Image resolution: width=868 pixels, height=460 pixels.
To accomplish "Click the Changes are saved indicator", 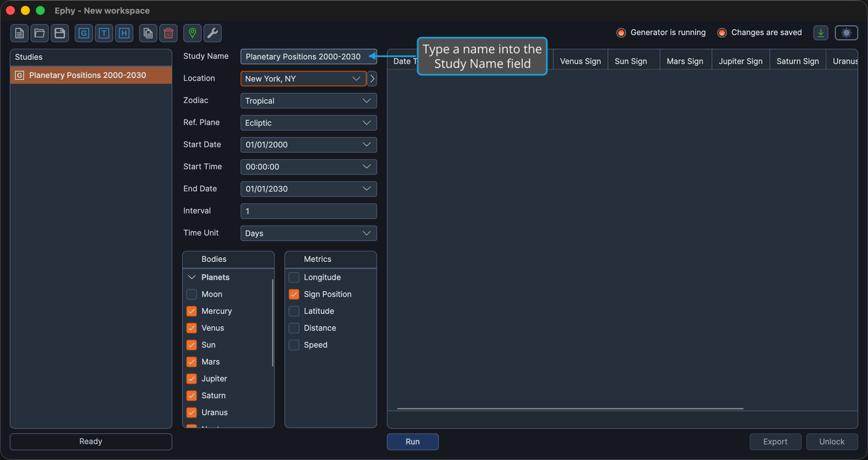I will pyautogui.click(x=759, y=32).
